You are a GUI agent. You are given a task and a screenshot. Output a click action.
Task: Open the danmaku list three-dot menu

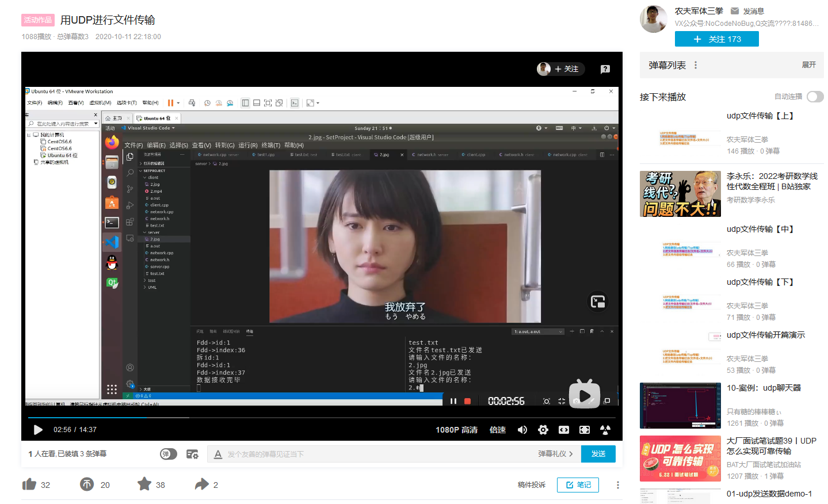click(x=696, y=65)
